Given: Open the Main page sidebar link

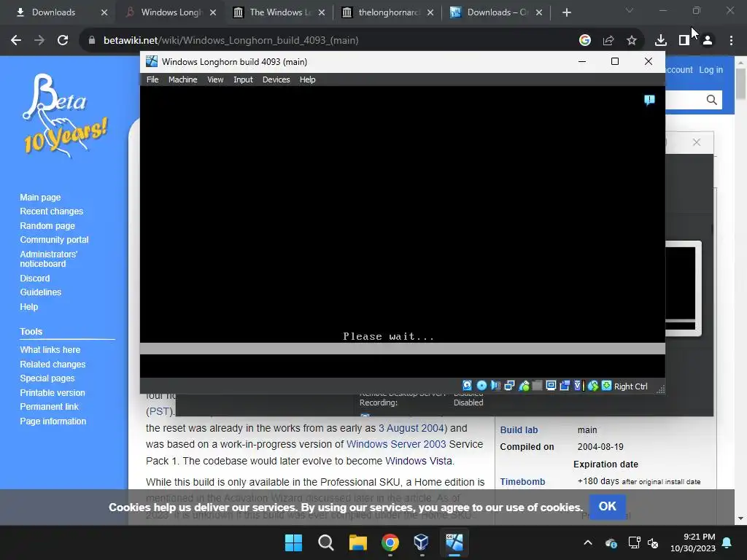Looking at the screenshot, I should [x=40, y=197].
